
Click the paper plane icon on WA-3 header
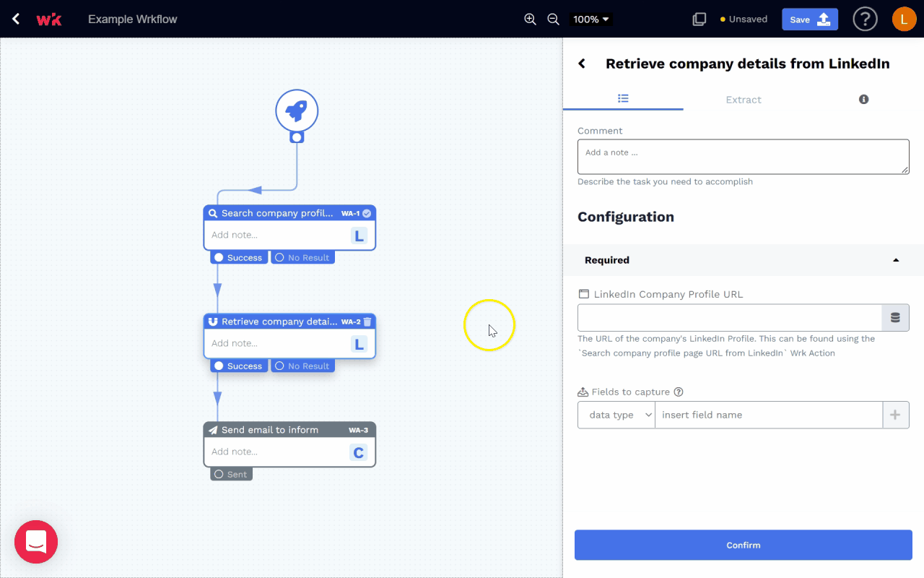(x=213, y=431)
